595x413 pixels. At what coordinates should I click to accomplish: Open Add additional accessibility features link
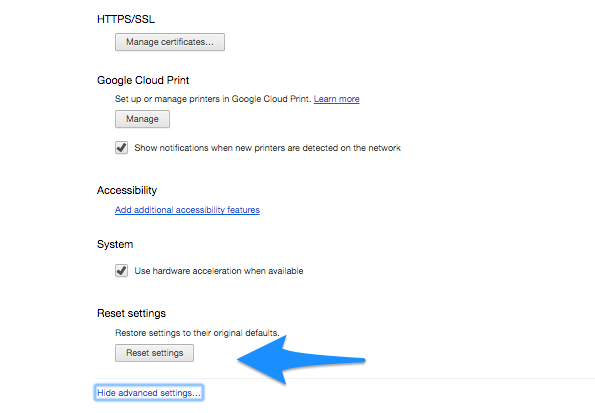[x=187, y=210]
